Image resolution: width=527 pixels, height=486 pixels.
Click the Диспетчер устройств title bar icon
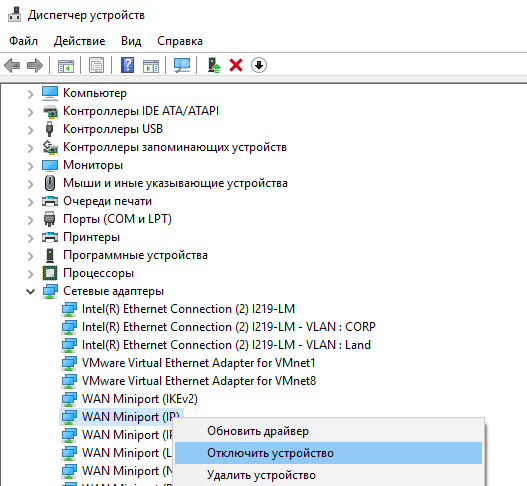(x=14, y=14)
